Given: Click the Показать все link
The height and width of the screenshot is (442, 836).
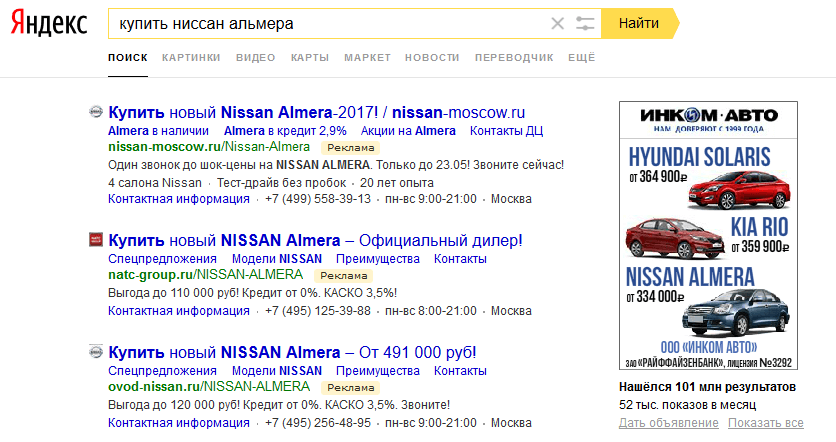Looking at the screenshot, I should click(x=766, y=423).
